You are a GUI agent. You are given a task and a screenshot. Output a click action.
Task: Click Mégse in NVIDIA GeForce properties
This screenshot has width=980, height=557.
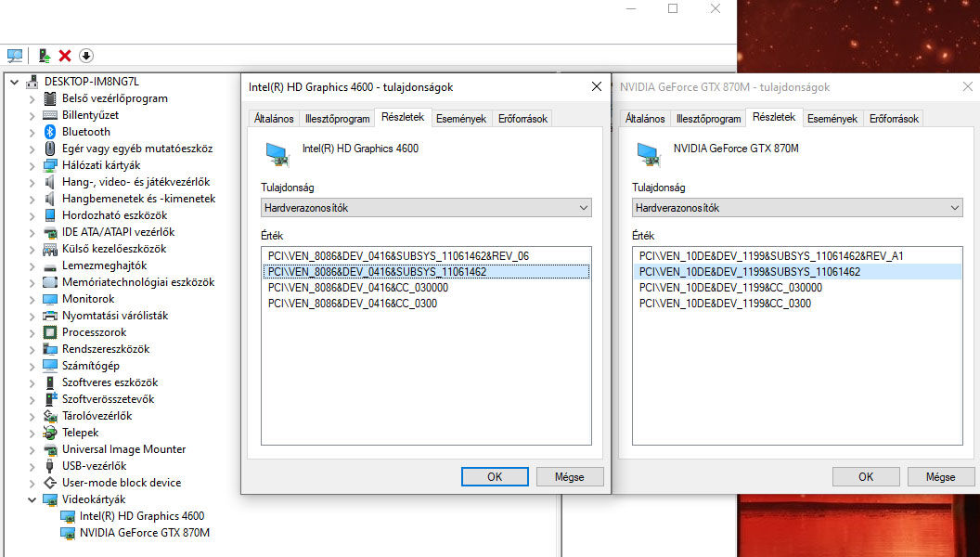(941, 477)
